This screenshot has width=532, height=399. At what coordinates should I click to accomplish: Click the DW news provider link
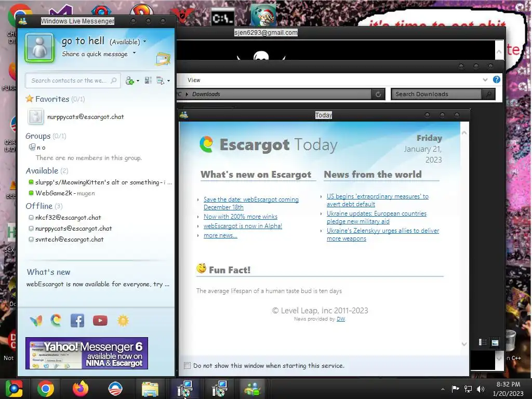tap(341, 319)
